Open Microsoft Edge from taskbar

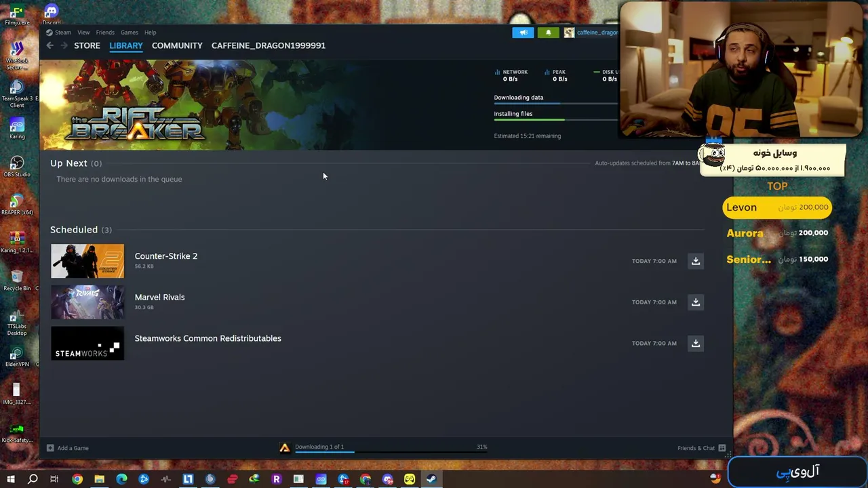click(121, 479)
